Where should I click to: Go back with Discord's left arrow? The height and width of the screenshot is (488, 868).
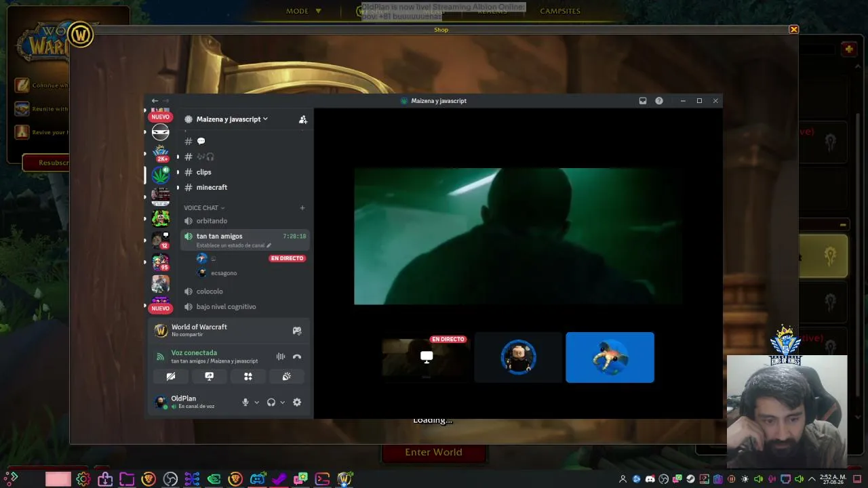coord(155,101)
